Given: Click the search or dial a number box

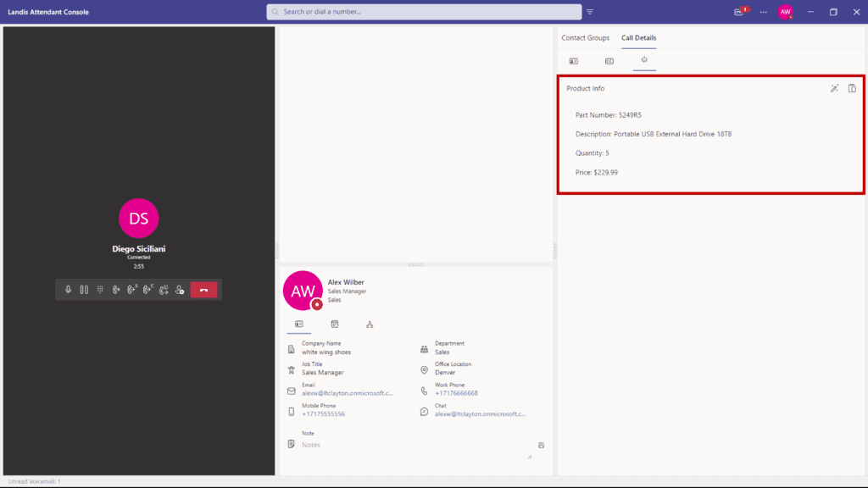Looking at the screenshot, I should coord(424,12).
